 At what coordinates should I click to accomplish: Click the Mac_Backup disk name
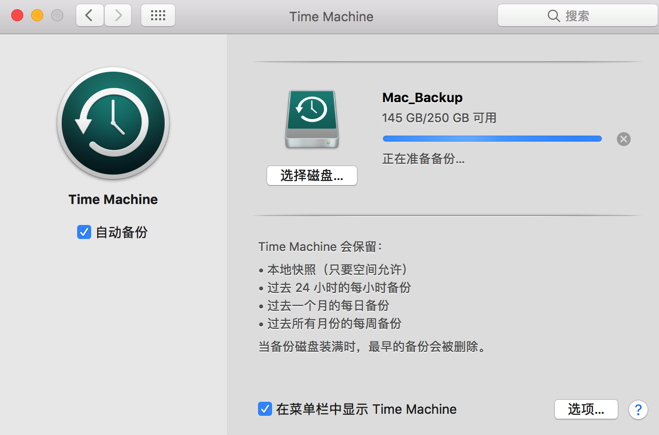coord(422,97)
